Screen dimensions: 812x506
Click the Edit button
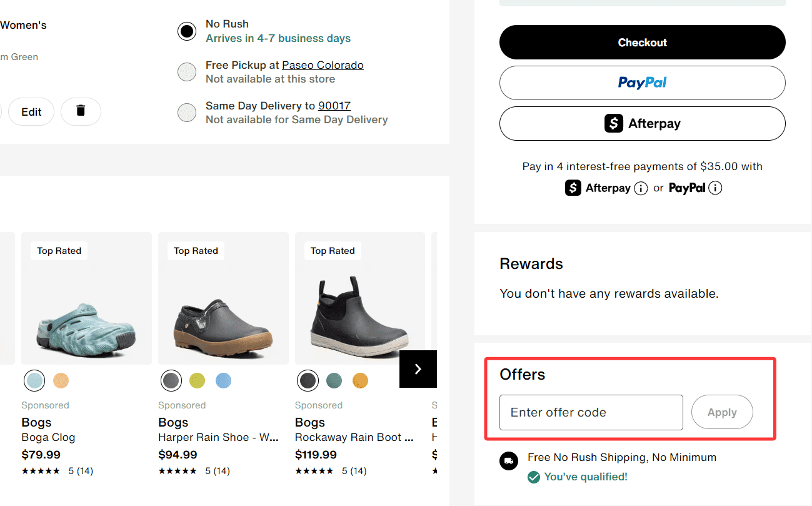click(x=31, y=111)
